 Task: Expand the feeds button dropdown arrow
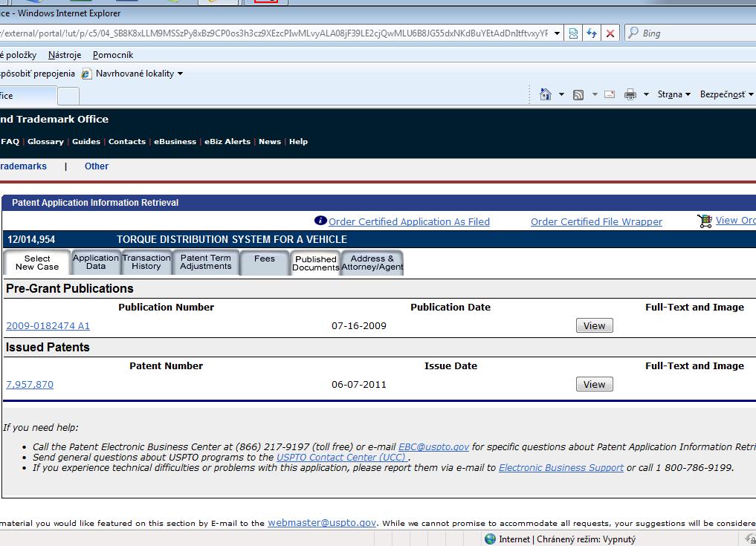(x=595, y=94)
